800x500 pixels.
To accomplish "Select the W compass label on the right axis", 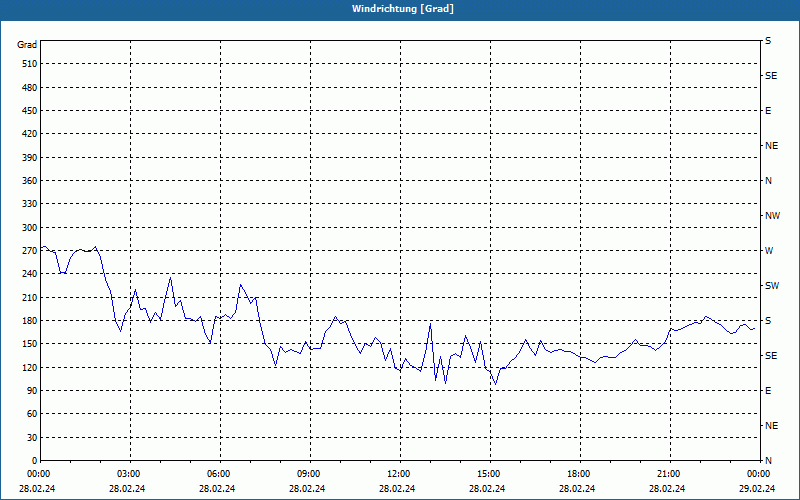I will pos(769,251).
